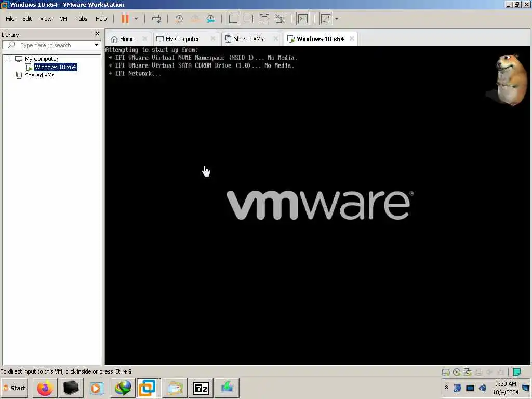The width and height of the screenshot is (532, 399).
Task: Open the file explorer taskbar icon
Action: point(175,388)
